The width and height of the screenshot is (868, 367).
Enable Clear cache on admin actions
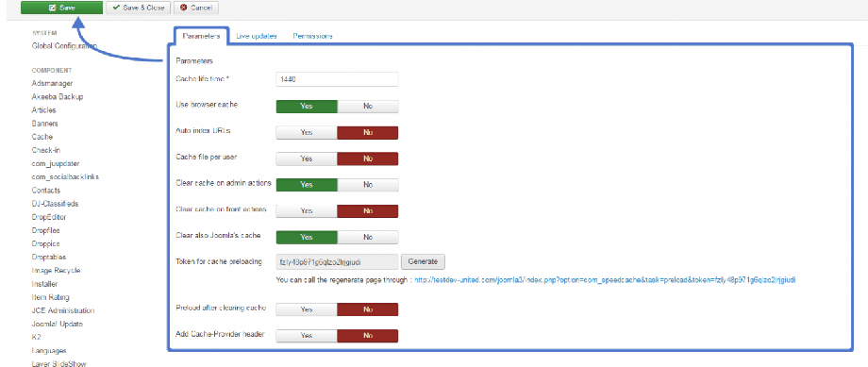pyautogui.click(x=307, y=185)
